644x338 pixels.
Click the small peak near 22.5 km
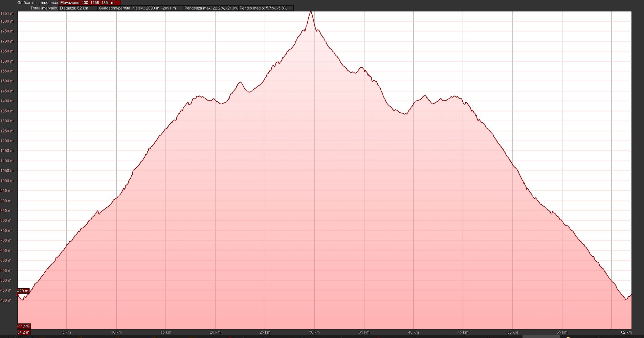click(x=240, y=82)
